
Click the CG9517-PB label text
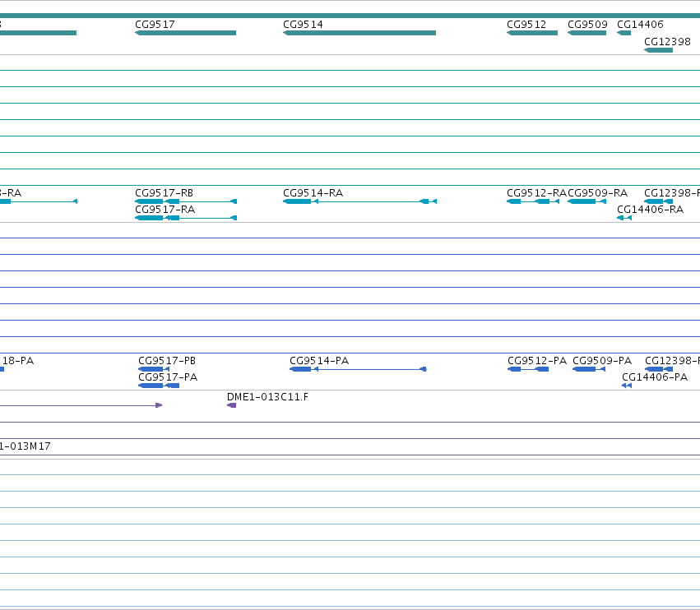pyautogui.click(x=167, y=361)
